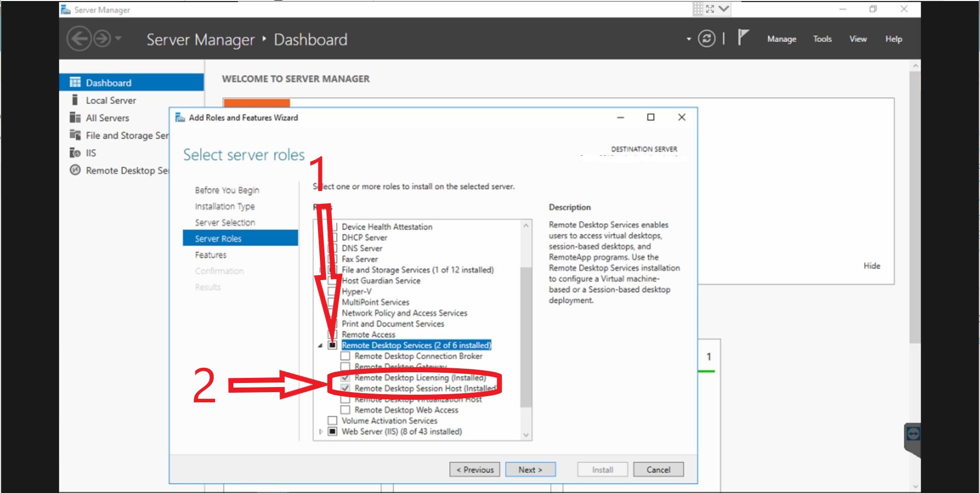The height and width of the screenshot is (493, 980).
Task: Select Network Policy and Access Services text
Action: 404,313
